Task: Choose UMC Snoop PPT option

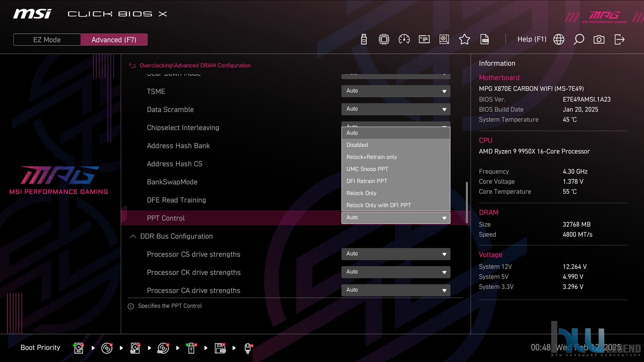Action: tap(396, 169)
